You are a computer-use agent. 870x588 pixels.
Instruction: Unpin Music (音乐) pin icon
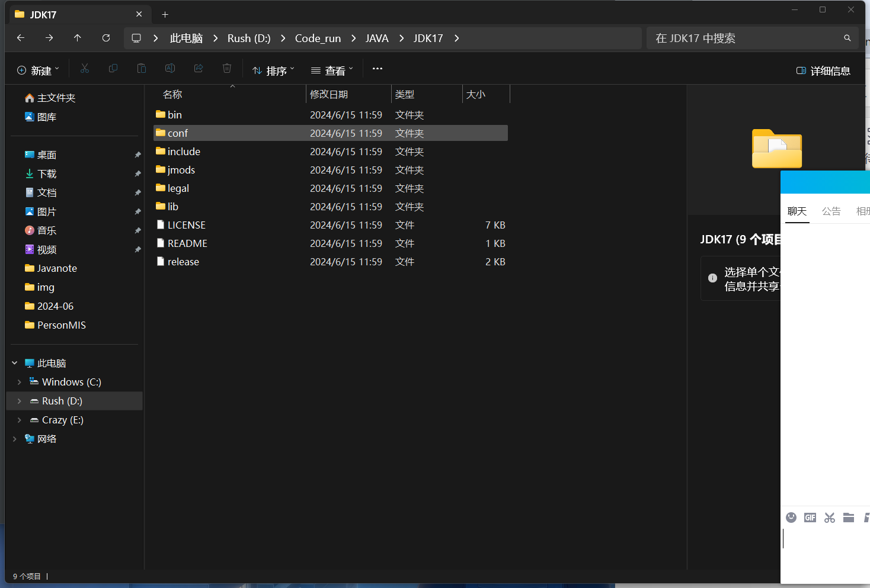pos(137,231)
